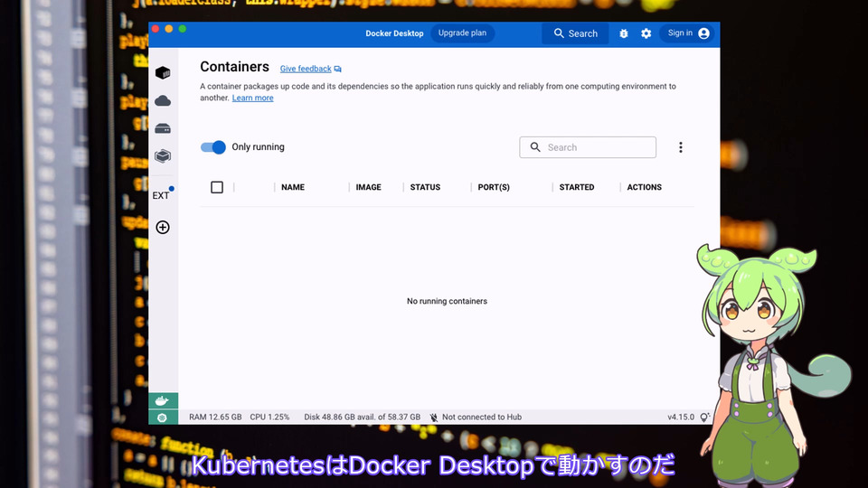
Task: Toggle the Only running switch
Action: (x=213, y=147)
